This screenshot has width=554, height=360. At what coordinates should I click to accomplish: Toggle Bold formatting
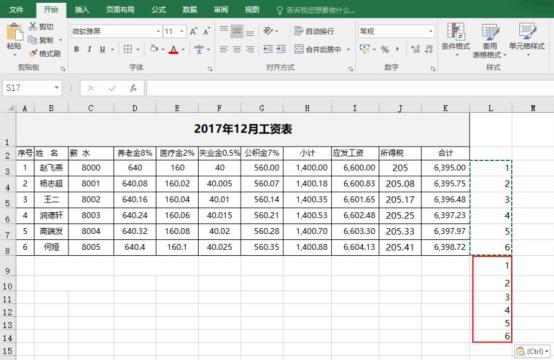(76, 49)
